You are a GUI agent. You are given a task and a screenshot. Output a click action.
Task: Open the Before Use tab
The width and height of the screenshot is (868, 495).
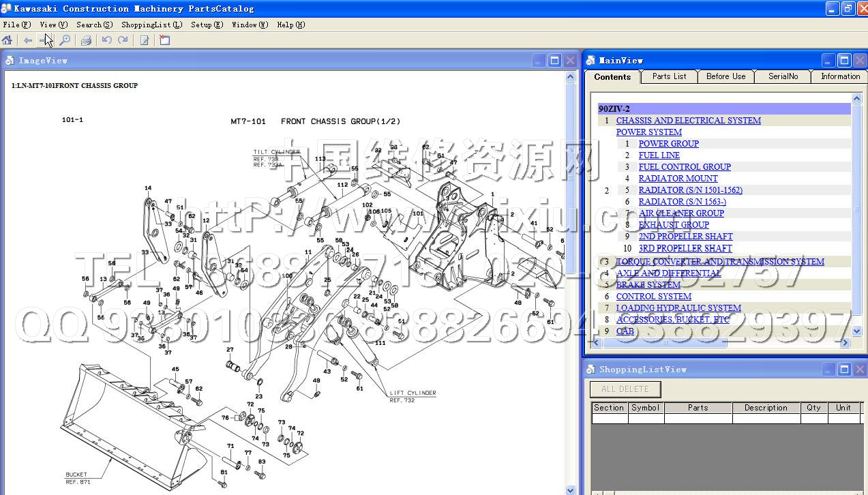[725, 76]
